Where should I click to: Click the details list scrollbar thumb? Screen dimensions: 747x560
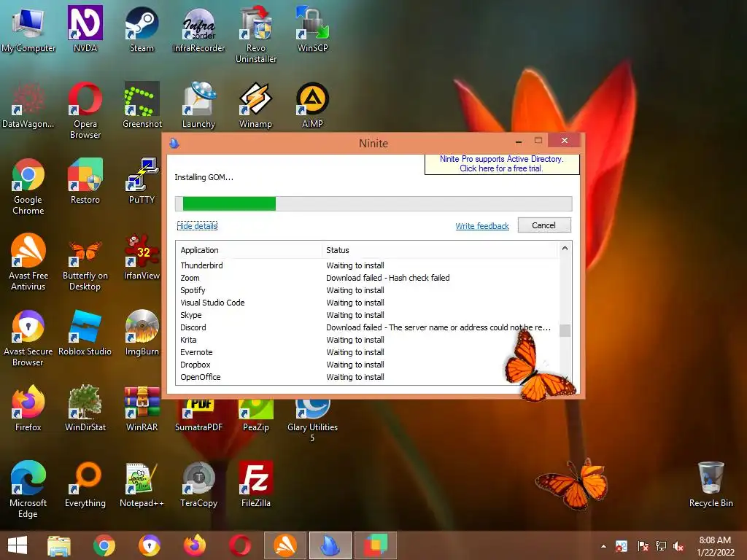point(565,330)
